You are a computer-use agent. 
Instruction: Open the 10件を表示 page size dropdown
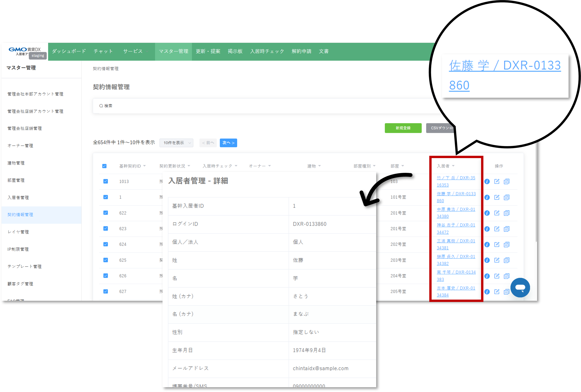[x=176, y=143]
